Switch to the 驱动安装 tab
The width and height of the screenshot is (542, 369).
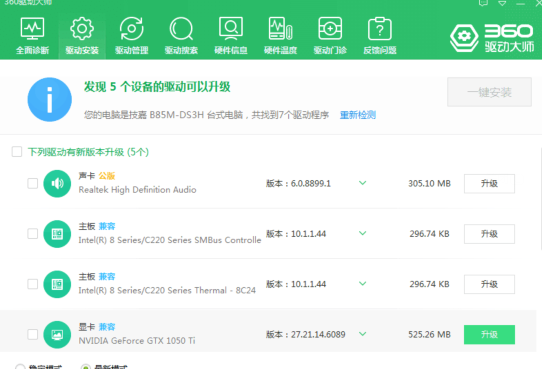(82, 36)
